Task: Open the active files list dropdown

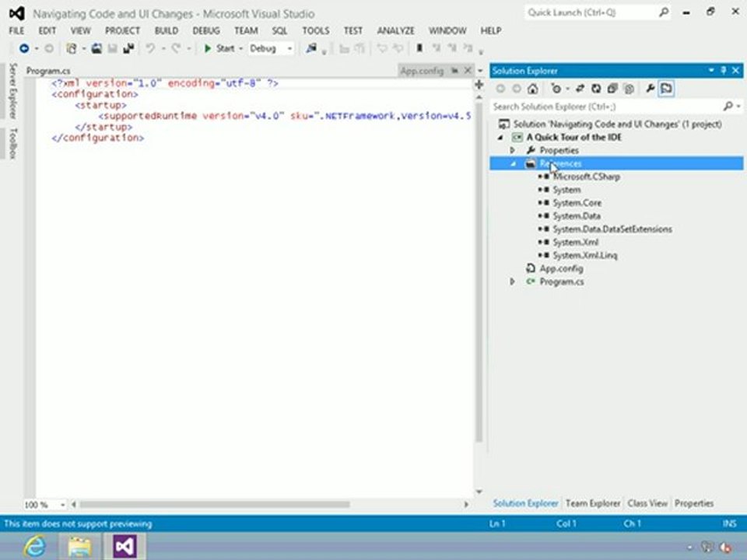Action: [480, 71]
